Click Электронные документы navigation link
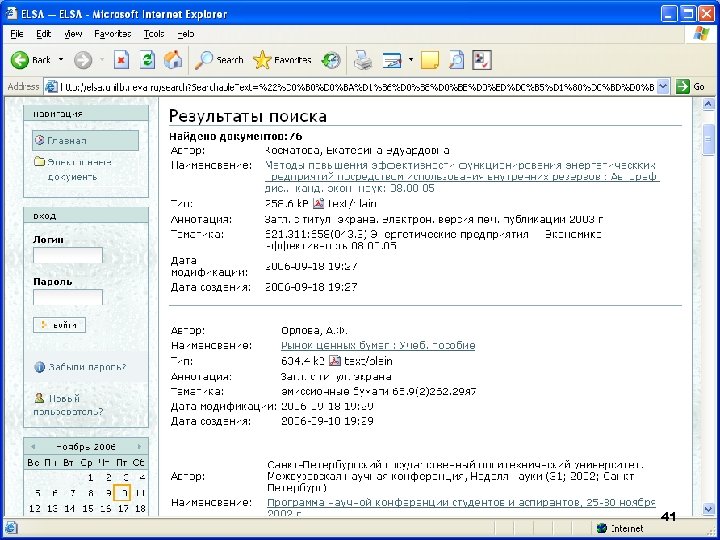Screen dimensions: 720x540 pyautogui.click(x=79, y=169)
